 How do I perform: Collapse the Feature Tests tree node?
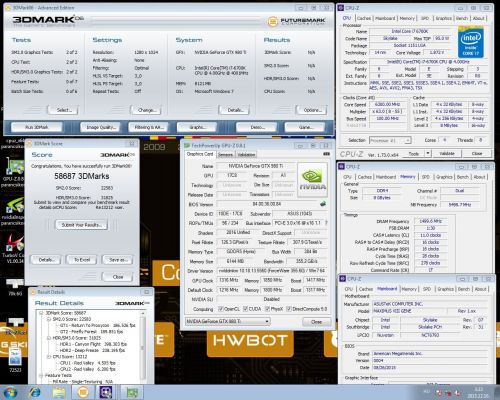pos(41,375)
